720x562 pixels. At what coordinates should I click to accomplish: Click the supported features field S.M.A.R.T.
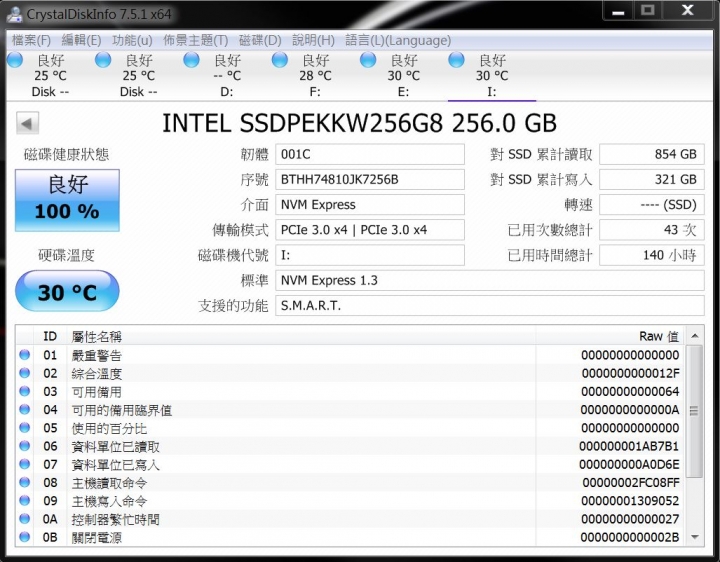(x=489, y=306)
